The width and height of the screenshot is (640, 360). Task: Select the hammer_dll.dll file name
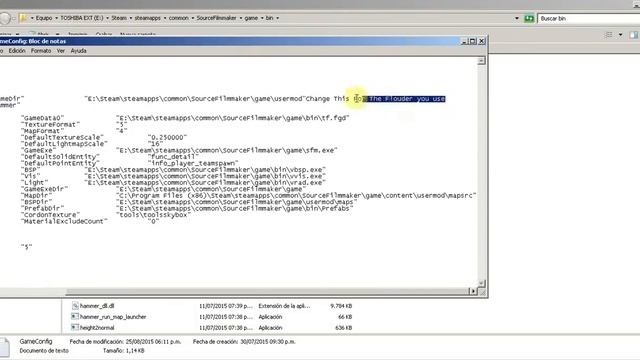click(97, 306)
